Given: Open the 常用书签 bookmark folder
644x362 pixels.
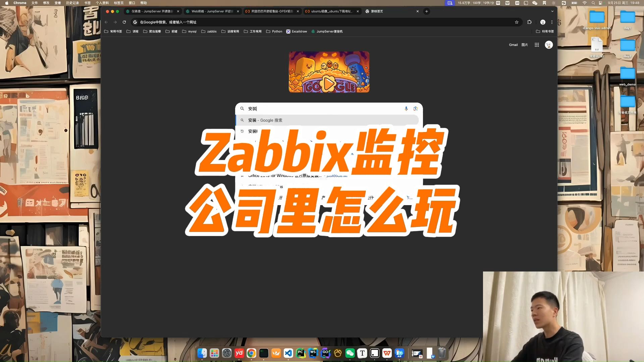Looking at the screenshot, I should (113, 32).
